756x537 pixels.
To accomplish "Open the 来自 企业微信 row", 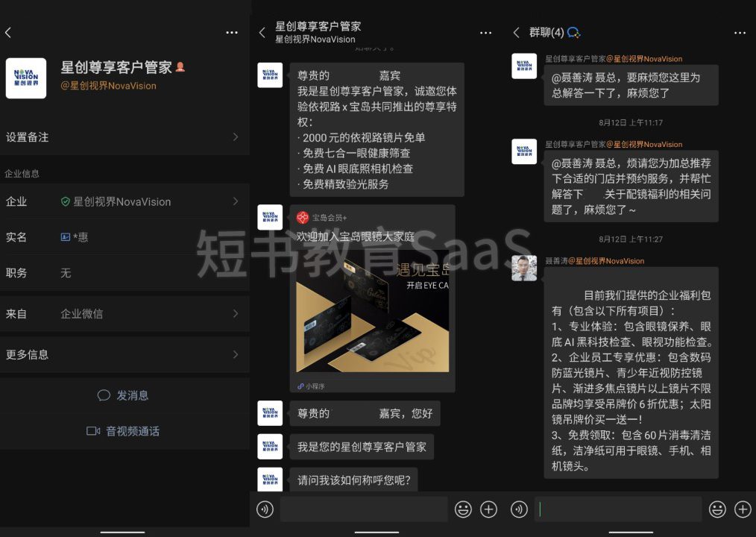I will [125, 313].
